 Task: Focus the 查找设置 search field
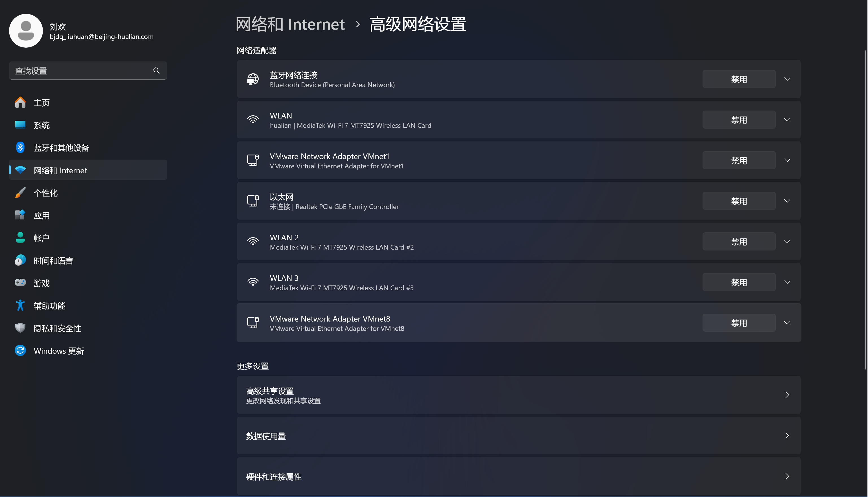coord(80,71)
